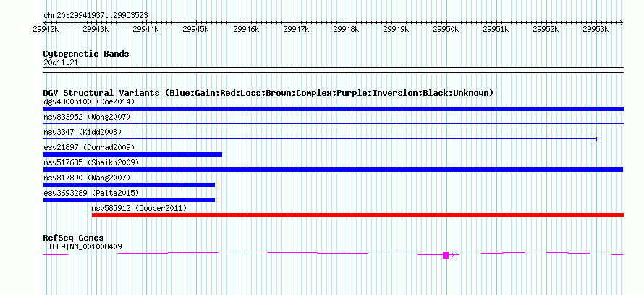Select the red nsv585912 (Cooper2011) loss bar
Screen dimensions: 644x295
tap(357, 215)
